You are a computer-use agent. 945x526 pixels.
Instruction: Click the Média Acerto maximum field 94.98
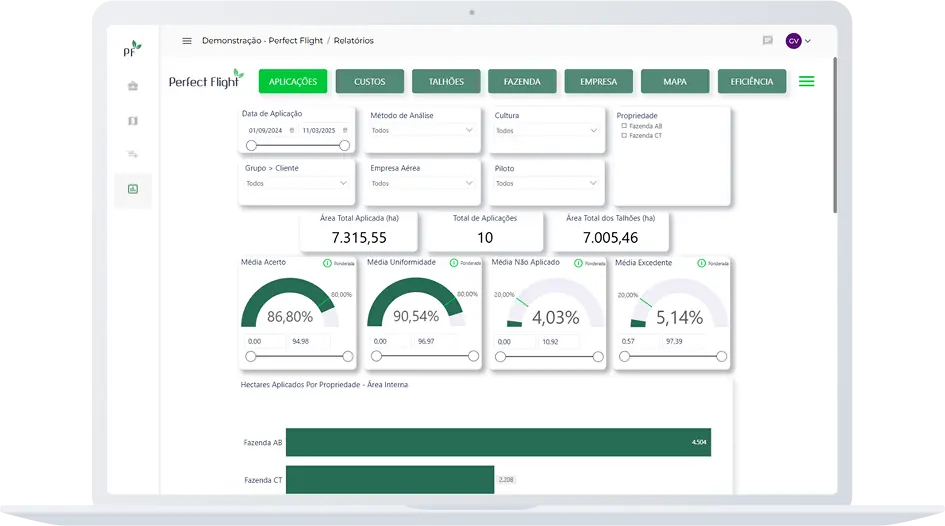(309, 342)
